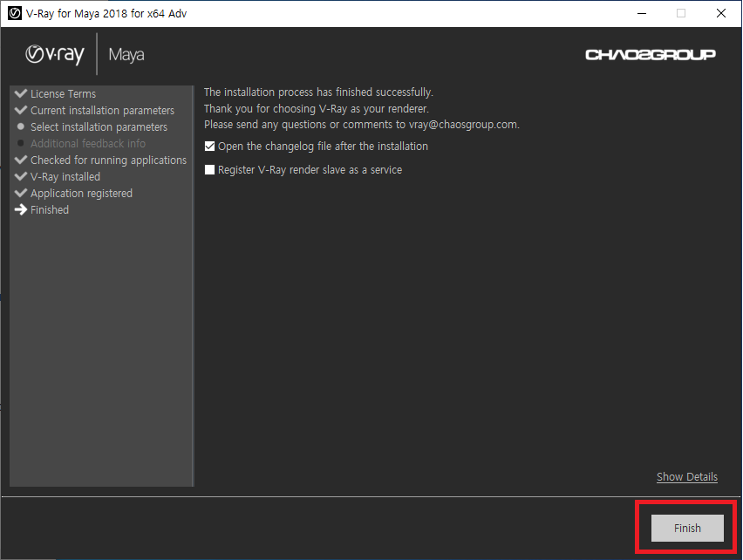Open the Show Details link

(x=687, y=476)
